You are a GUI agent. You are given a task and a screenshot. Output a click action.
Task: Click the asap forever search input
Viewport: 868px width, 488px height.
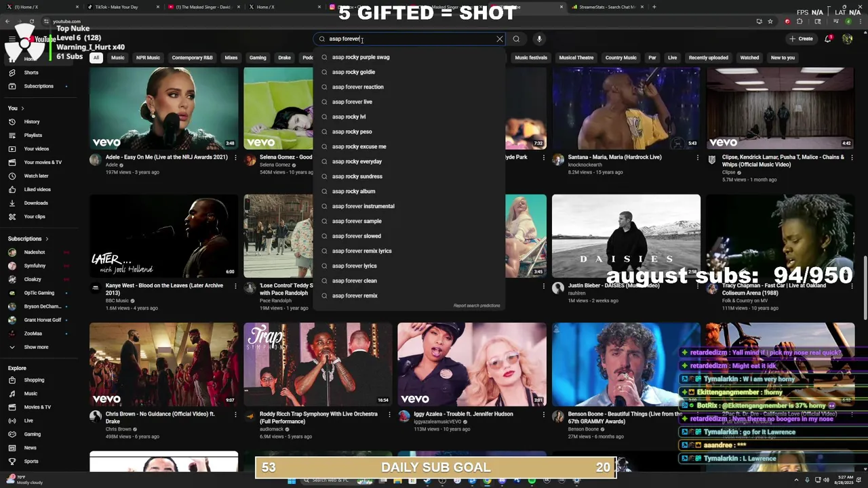(410, 39)
